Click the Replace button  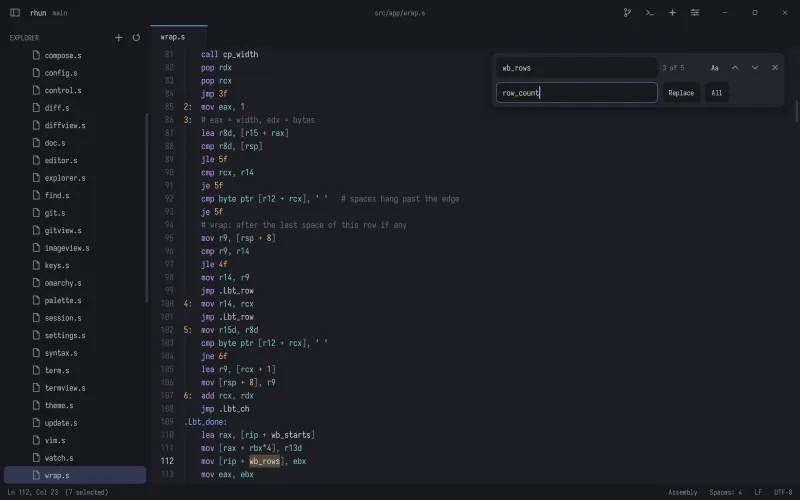click(x=681, y=93)
